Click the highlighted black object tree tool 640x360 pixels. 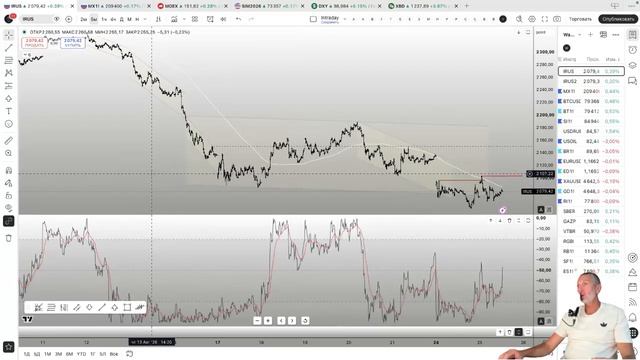(x=9, y=221)
